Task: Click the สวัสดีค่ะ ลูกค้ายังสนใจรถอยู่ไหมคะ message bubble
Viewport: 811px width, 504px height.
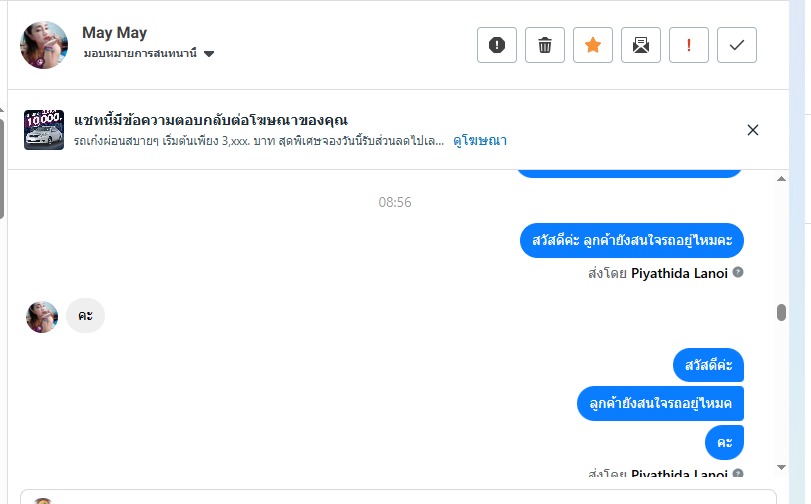Action: [x=632, y=241]
